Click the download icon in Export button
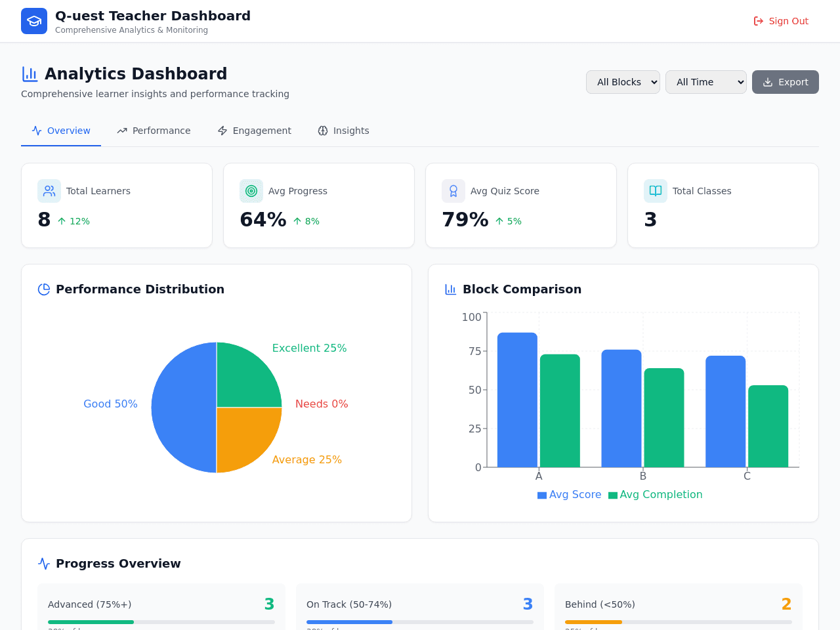Viewport: 840px width, 630px height. [768, 82]
